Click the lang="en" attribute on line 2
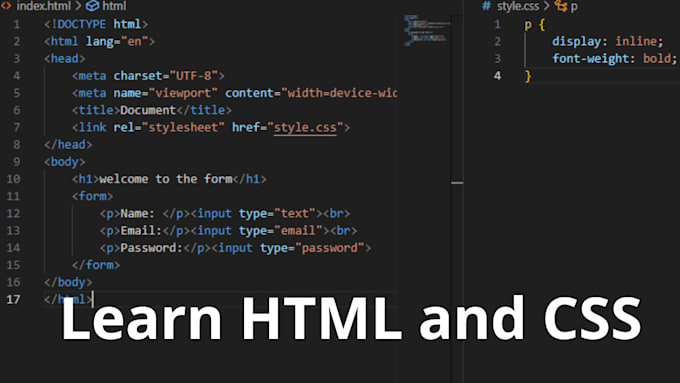The width and height of the screenshot is (680, 383). [x=117, y=42]
